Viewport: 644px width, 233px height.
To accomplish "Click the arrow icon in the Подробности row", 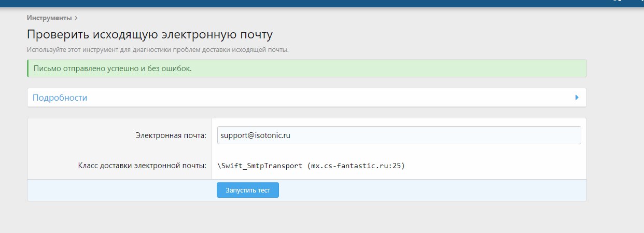I will (x=577, y=98).
